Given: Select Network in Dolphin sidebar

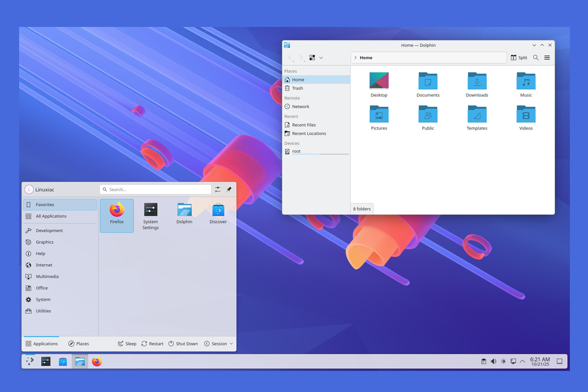Looking at the screenshot, I should (317, 106).
